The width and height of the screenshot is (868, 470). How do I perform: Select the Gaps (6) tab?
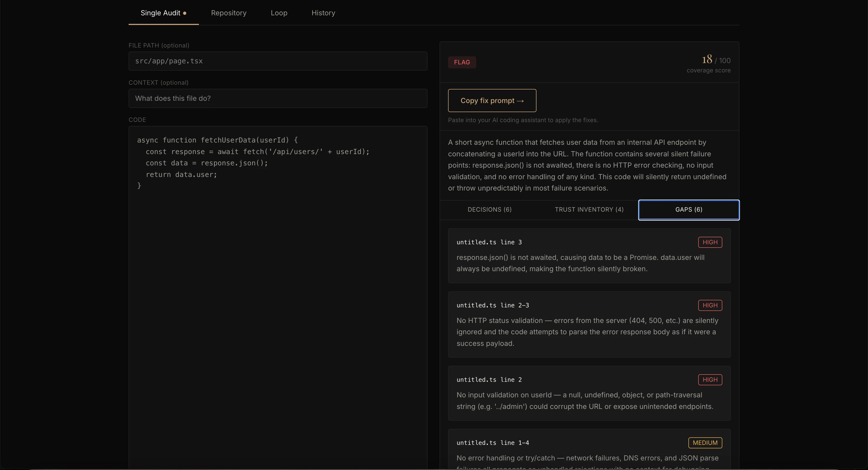pos(689,210)
